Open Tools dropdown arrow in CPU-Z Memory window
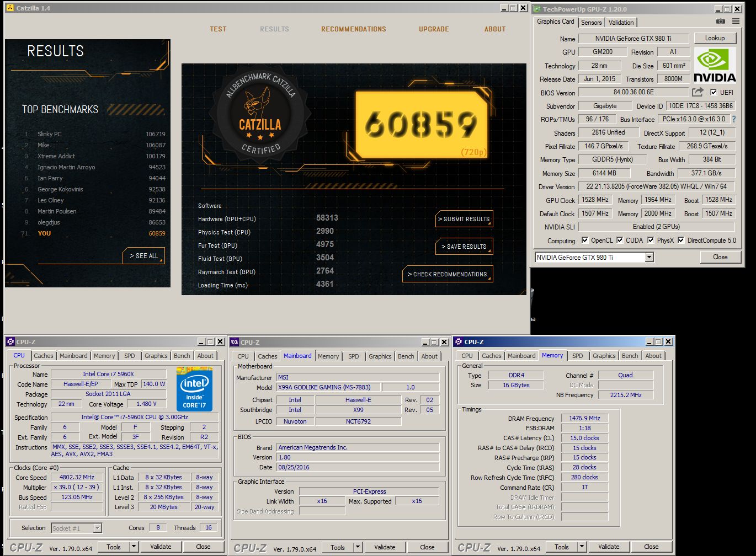The width and height of the screenshot is (756, 556). tap(581, 547)
